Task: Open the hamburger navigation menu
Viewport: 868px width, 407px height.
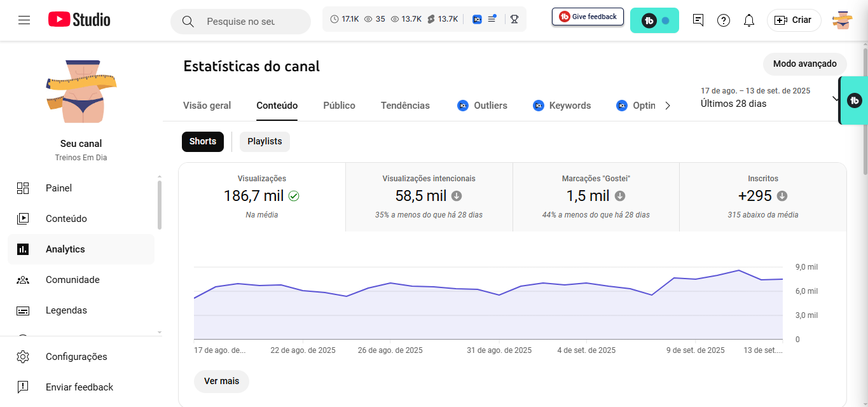Action: 24,20
